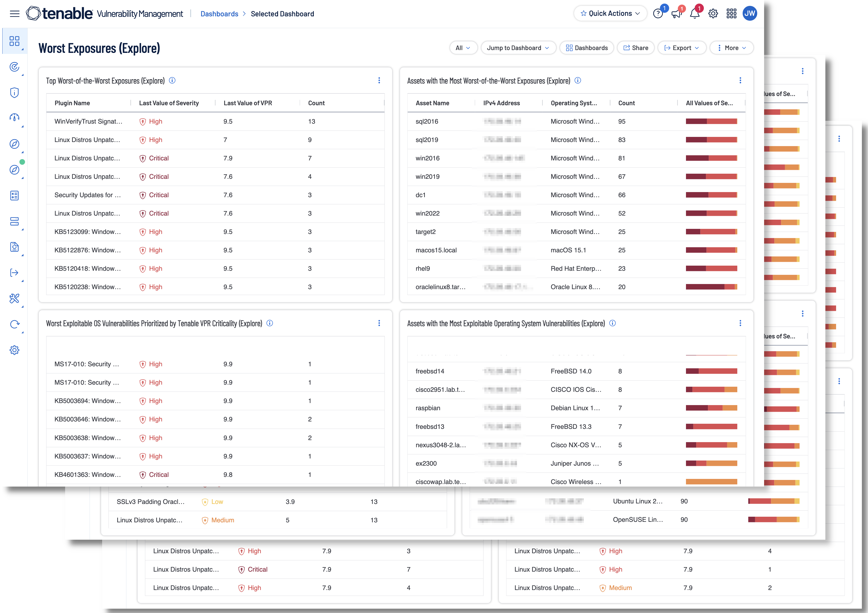Open the compass icon with green dot

click(14, 170)
